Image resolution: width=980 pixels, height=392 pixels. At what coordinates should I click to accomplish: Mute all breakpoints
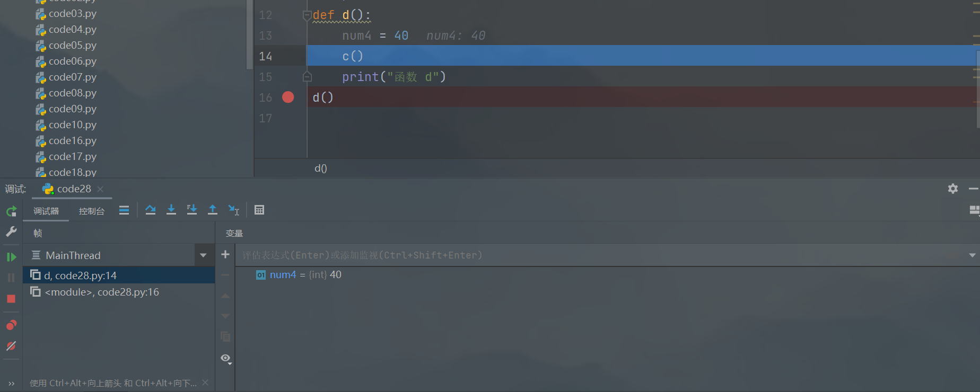11,346
